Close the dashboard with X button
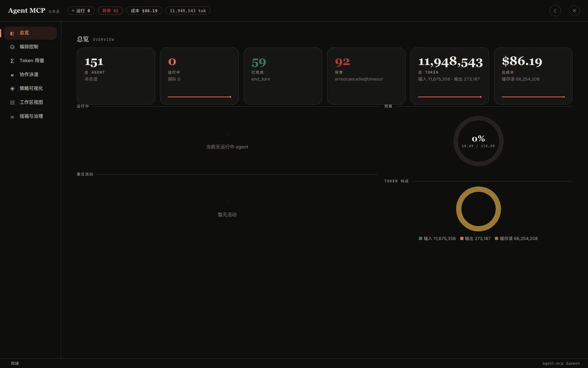Screen dimensions: 588x368 pos(574,11)
